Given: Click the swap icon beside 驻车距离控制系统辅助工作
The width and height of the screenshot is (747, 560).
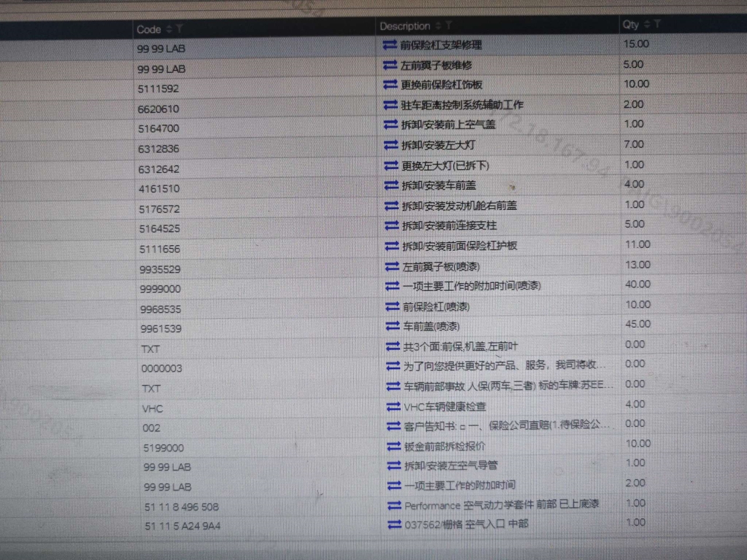Looking at the screenshot, I should pos(390,105).
